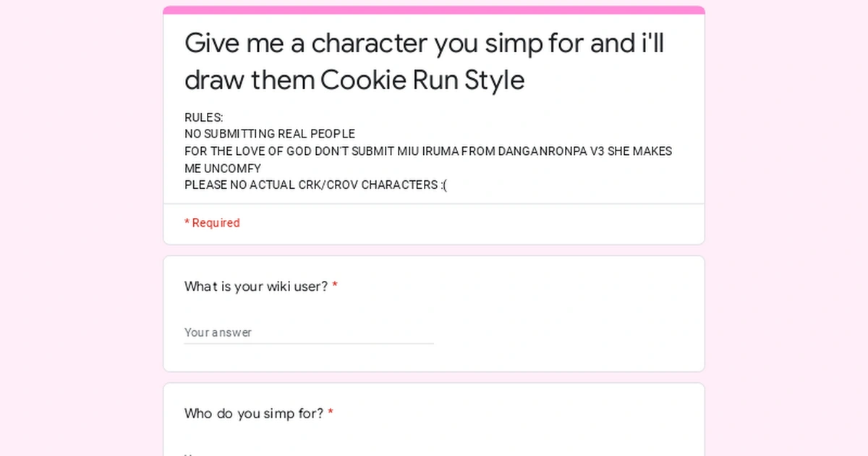Click the pink header bar above the title
The height and width of the screenshot is (456, 868).
pos(434,9)
